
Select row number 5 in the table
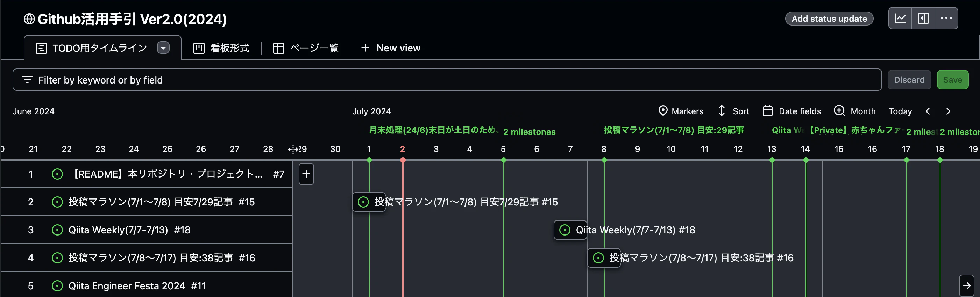coord(30,286)
